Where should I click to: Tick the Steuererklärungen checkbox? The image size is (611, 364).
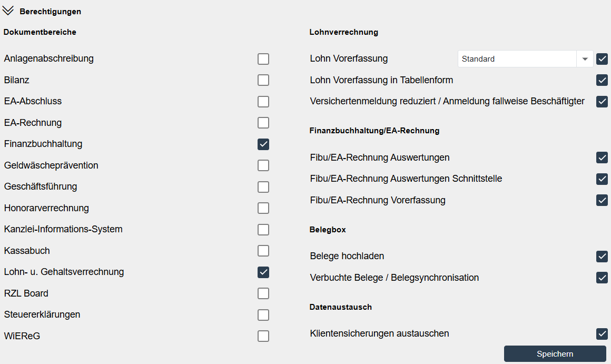pos(263,315)
